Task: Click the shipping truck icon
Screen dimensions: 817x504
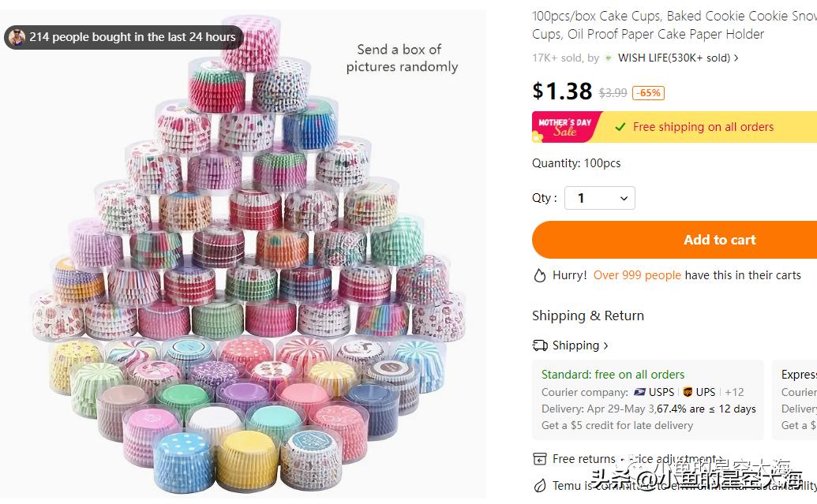Action: coord(540,345)
